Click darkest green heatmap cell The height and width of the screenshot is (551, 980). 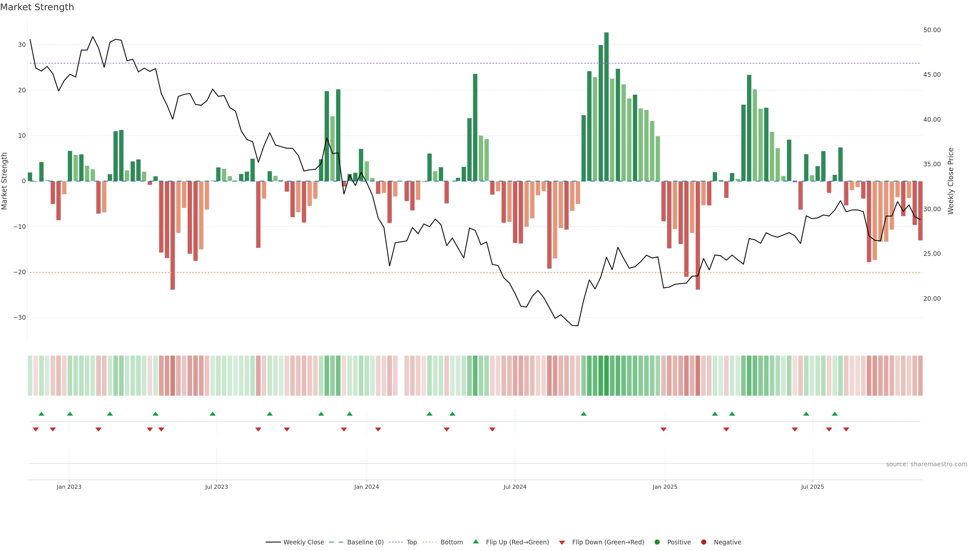click(606, 375)
